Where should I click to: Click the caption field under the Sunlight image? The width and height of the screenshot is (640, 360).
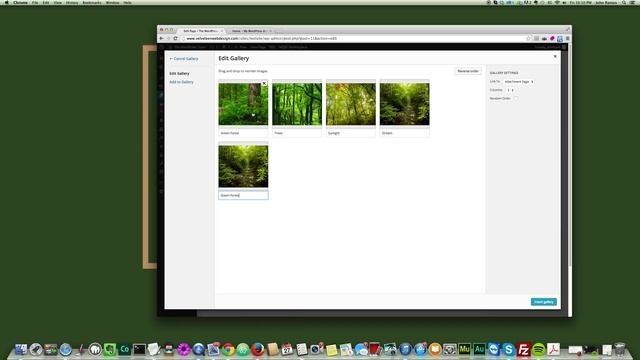click(x=351, y=133)
